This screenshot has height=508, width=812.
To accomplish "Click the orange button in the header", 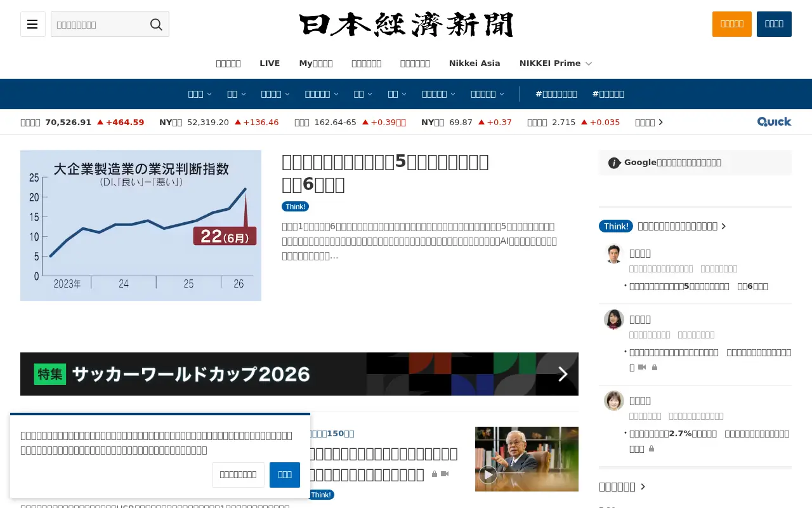I will [x=732, y=24].
